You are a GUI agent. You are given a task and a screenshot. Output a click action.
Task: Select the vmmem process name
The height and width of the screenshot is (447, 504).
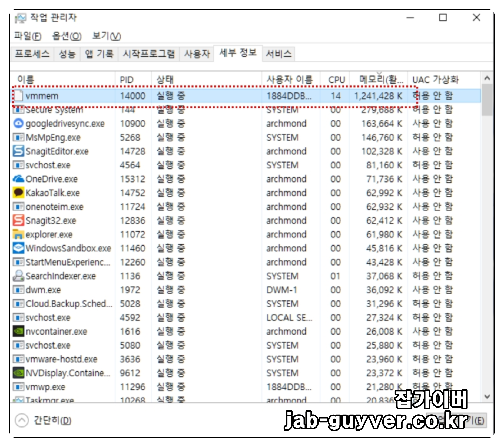(x=42, y=96)
